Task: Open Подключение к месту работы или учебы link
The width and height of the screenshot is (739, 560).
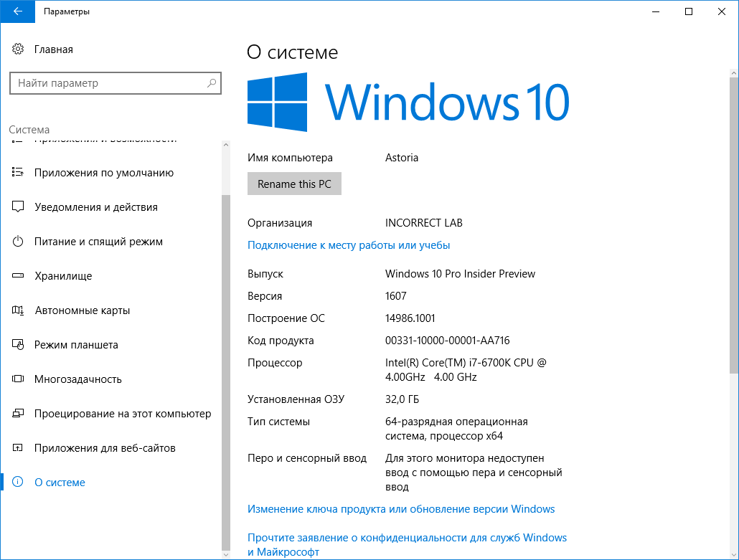Action: click(x=349, y=245)
